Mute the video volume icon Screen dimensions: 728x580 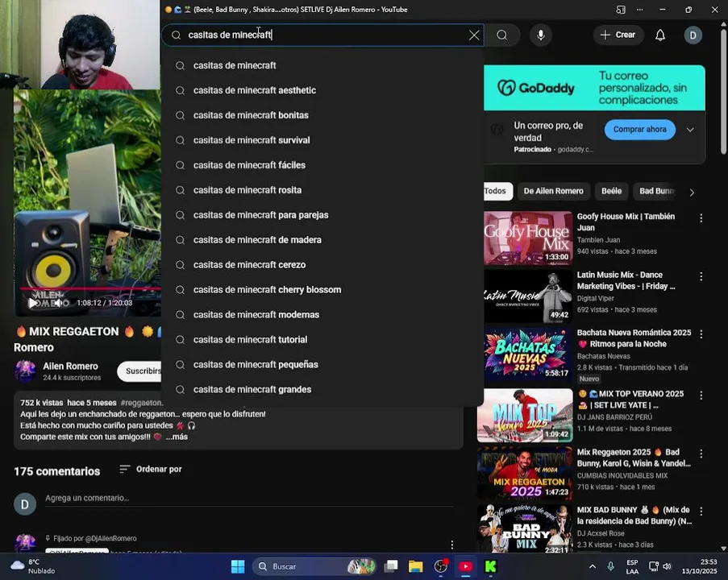click(59, 303)
